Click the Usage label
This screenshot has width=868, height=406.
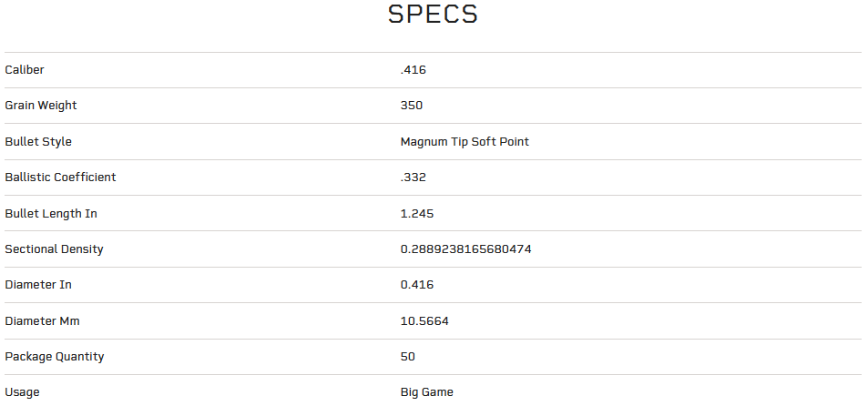coord(22,392)
